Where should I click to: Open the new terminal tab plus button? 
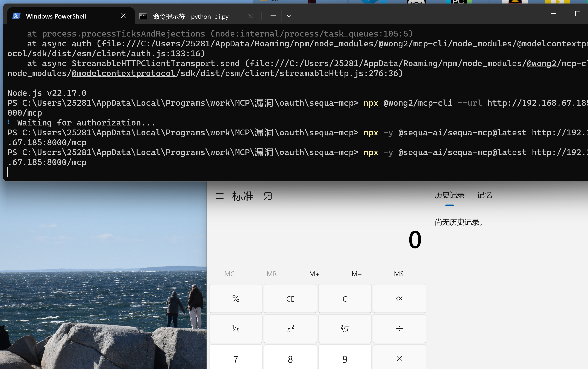tap(273, 16)
